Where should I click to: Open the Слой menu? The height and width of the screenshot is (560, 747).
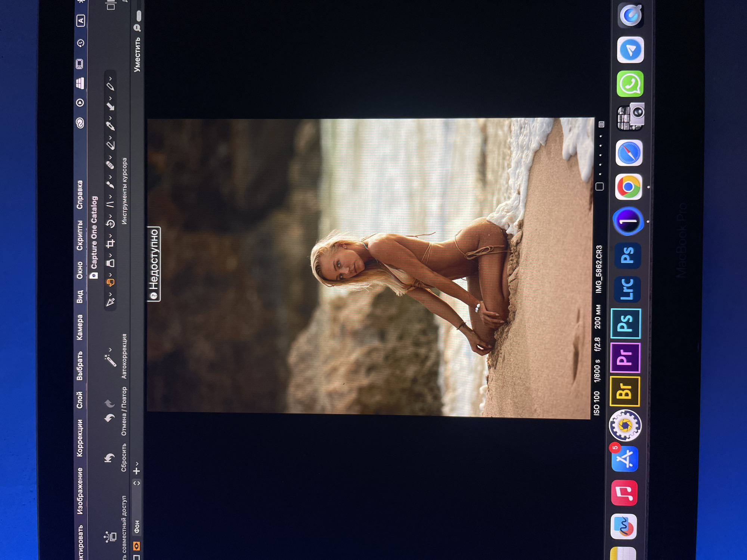[80, 400]
